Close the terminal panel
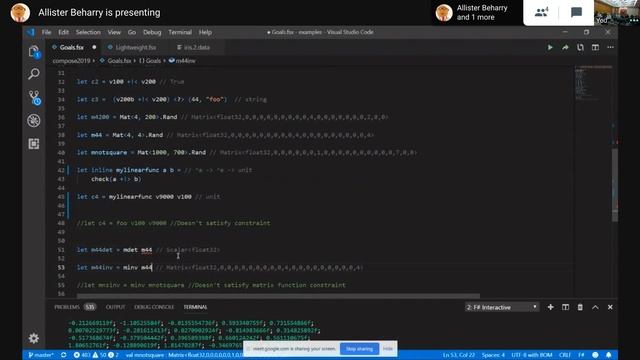The height and width of the screenshot is (360, 640). coord(610,307)
